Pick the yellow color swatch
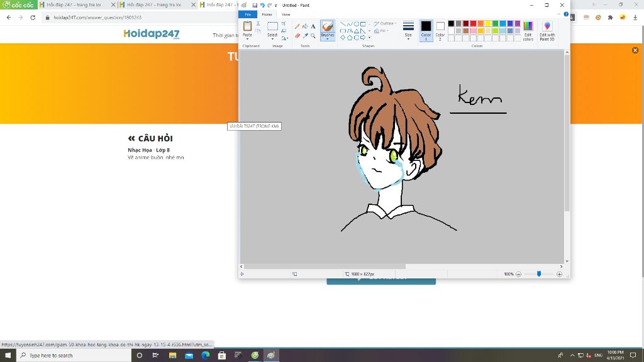 [488, 24]
